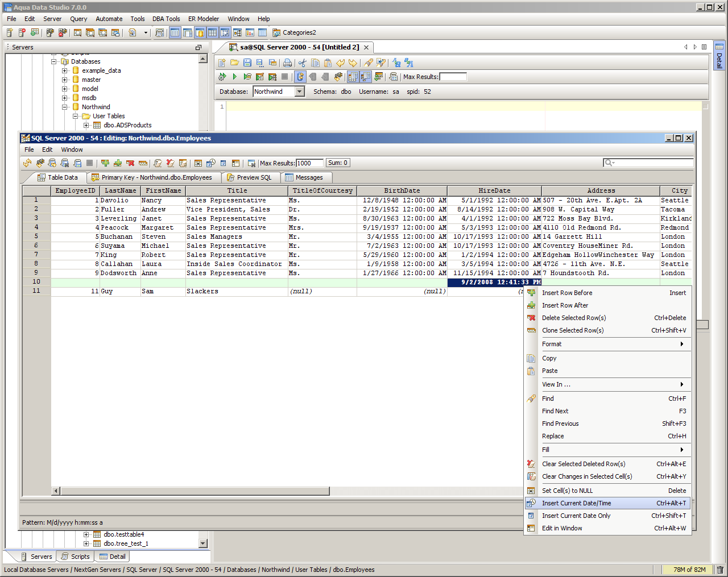Image resolution: width=728 pixels, height=577 pixels.
Task: Click the Delete Row red X icon in the editor toolbar
Action: pos(130,163)
